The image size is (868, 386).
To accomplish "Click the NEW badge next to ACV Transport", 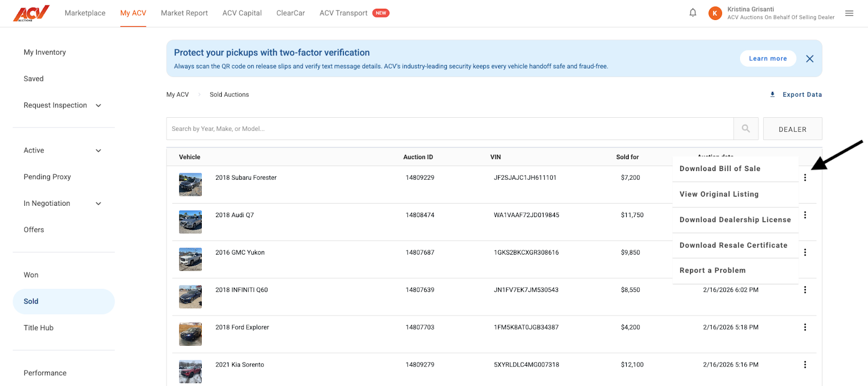I will (381, 13).
